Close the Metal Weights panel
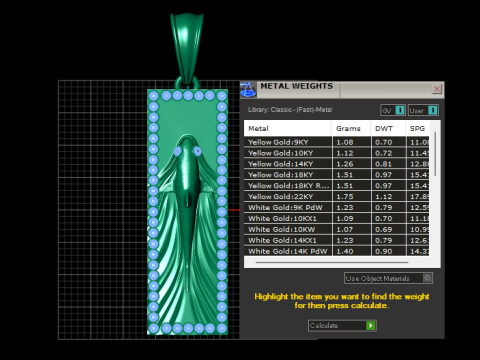480x360 pixels. [x=436, y=89]
